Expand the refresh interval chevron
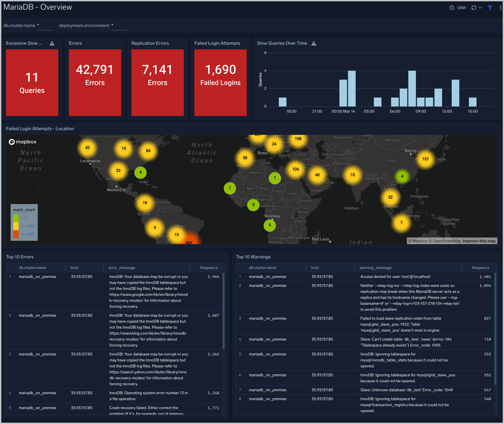This screenshot has width=504, height=424. tap(480, 8)
